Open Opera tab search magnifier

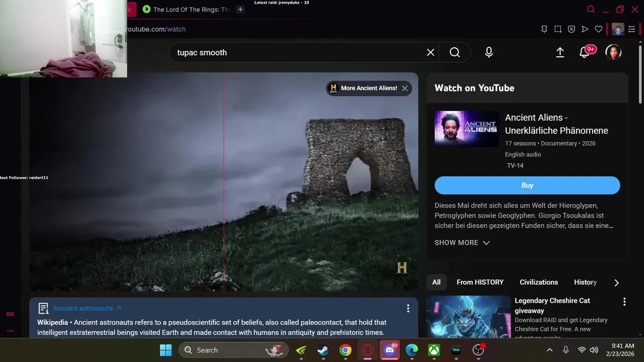point(591,9)
